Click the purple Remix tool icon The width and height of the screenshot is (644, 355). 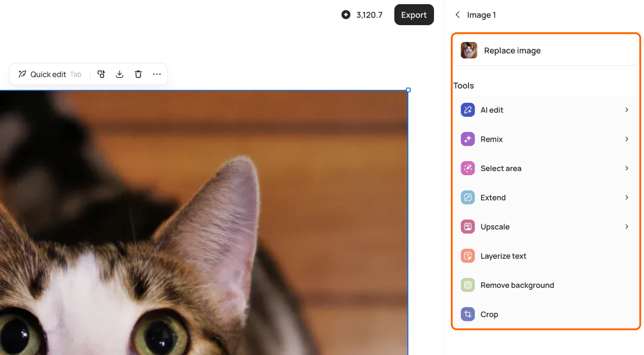pos(468,139)
